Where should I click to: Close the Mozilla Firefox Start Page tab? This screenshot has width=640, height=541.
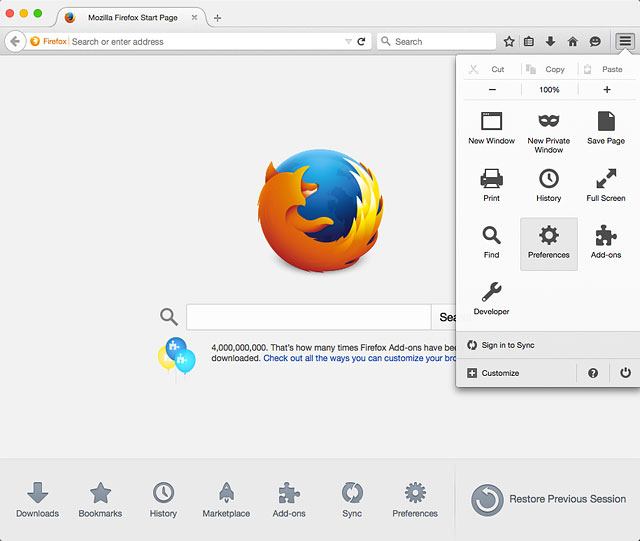195,18
